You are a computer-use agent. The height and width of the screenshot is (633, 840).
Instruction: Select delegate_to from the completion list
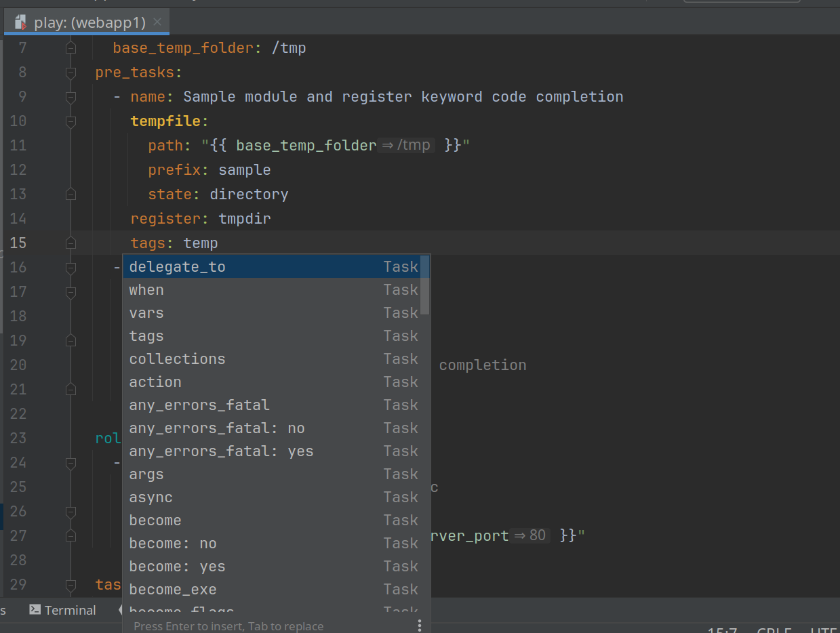[272, 267]
